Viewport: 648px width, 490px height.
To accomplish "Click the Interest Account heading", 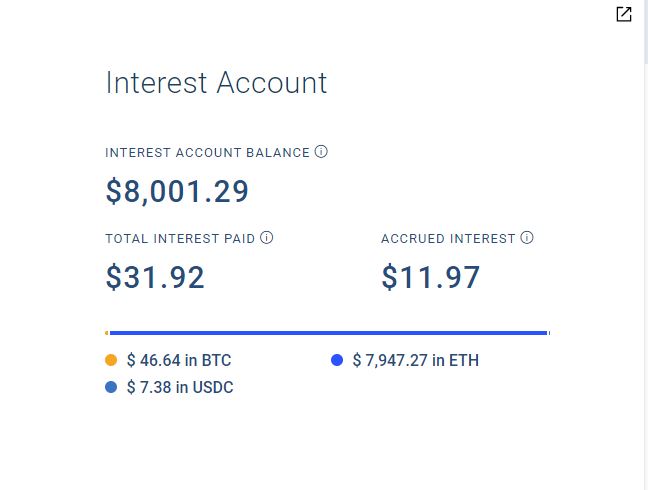I will 216,83.
